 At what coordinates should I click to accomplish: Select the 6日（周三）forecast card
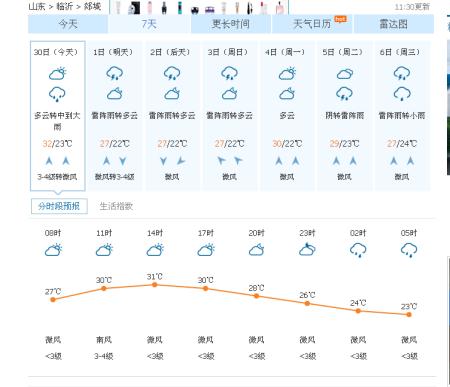[x=402, y=116]
